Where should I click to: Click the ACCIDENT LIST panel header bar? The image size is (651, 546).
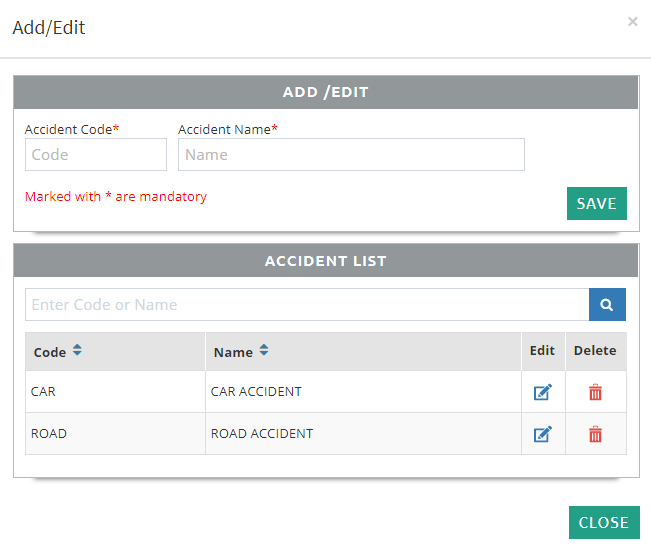pyautogui.click(x=325, y=261)
